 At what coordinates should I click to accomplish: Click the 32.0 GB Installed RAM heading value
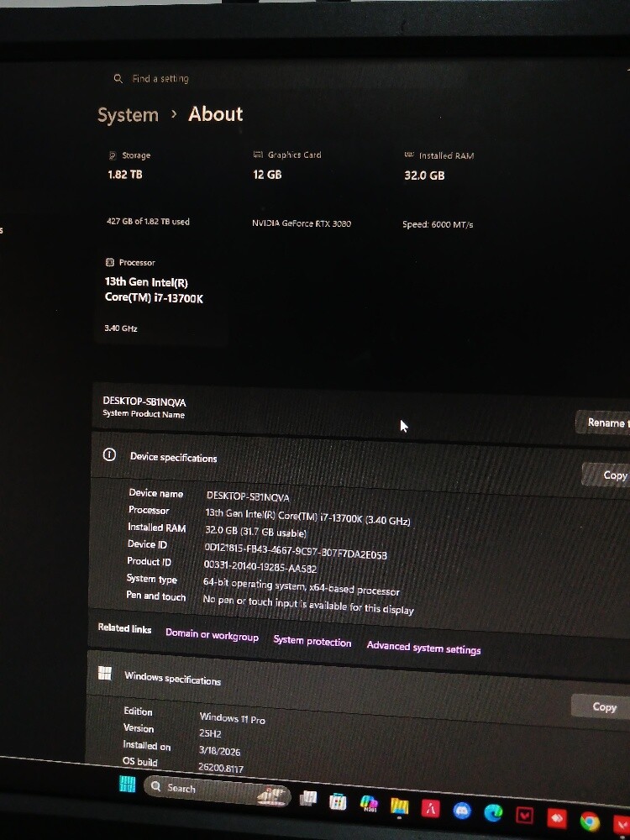[x=424, y=176]
